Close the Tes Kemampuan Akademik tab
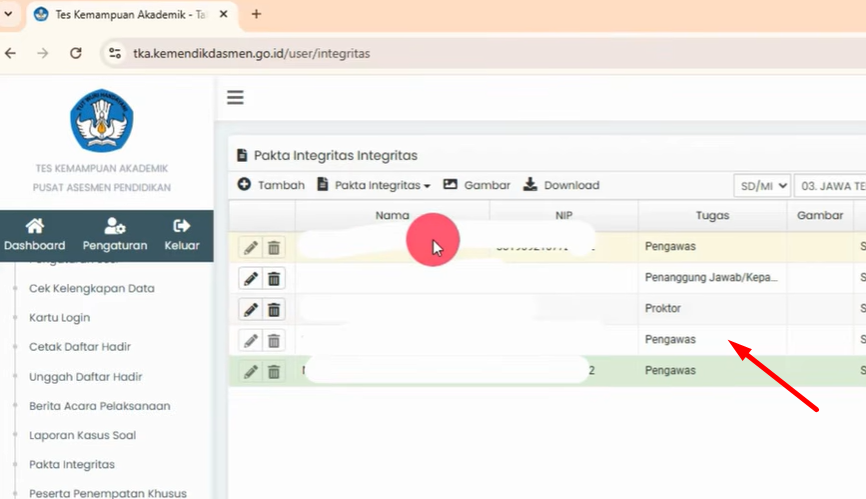The height and width of the screenshot is (499, 866). point(224,14)
